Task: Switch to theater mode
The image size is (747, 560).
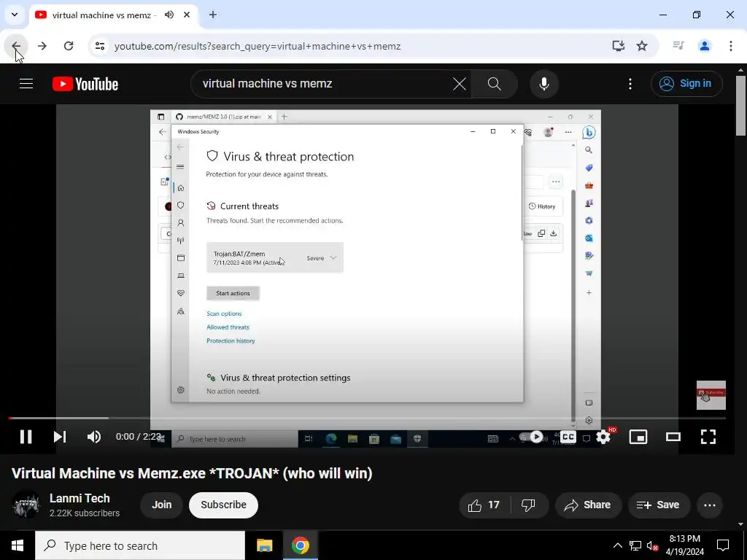Action: click(673, 437)
